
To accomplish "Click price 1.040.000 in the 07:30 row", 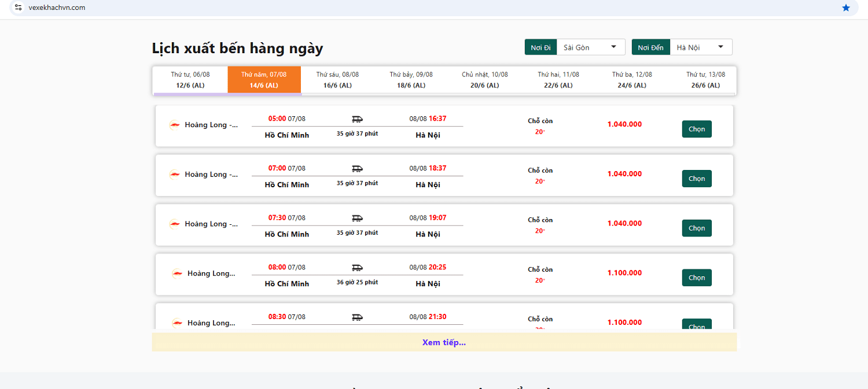I will click(x=624, y=224).
